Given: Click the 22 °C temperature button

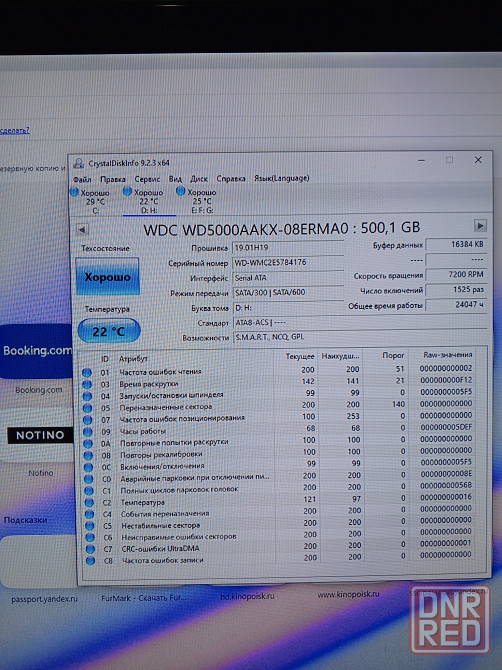Looking at the screenshot, I should tap(109, 331).
